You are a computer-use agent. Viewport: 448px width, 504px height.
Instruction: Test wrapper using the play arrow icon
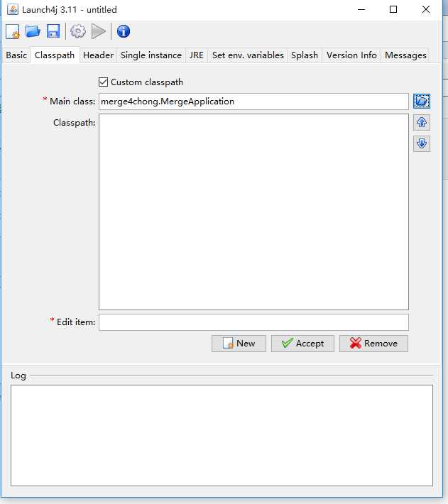pyautogui.click(x=99, y=31)
